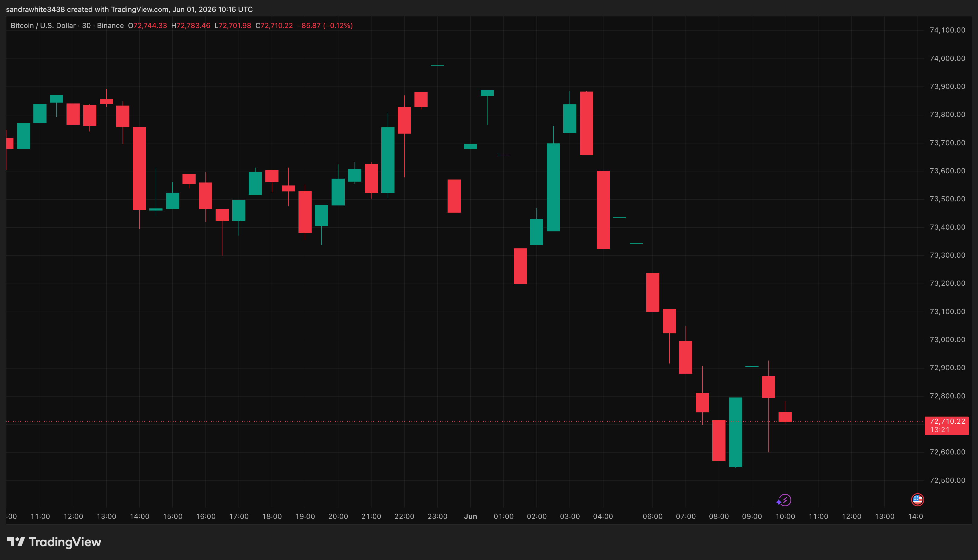978x560 pixels.
Task: Click the 08:00 time axis label
Action: pos(719,516)
